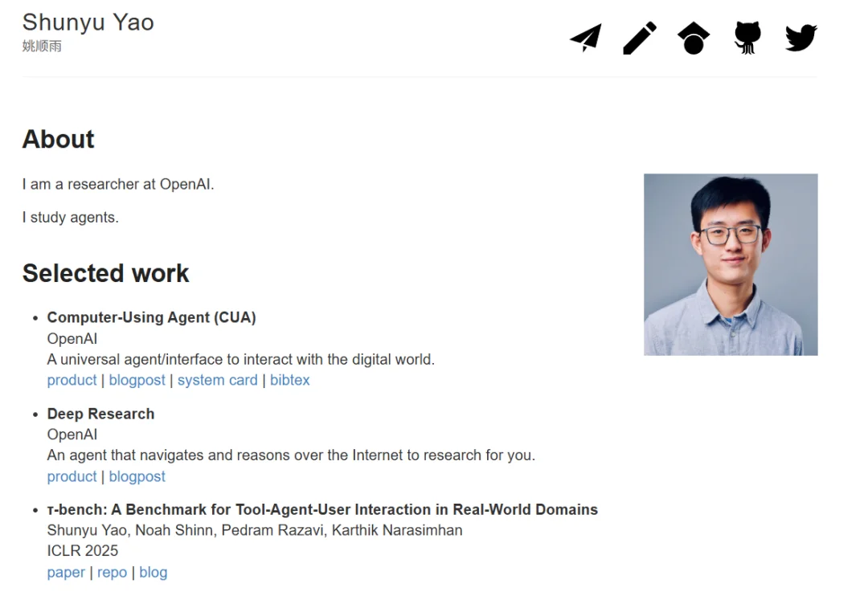This screenshot has height=592, width=868.
Task: Open the CUA bibtex link
Action: [x=289, y=380]
